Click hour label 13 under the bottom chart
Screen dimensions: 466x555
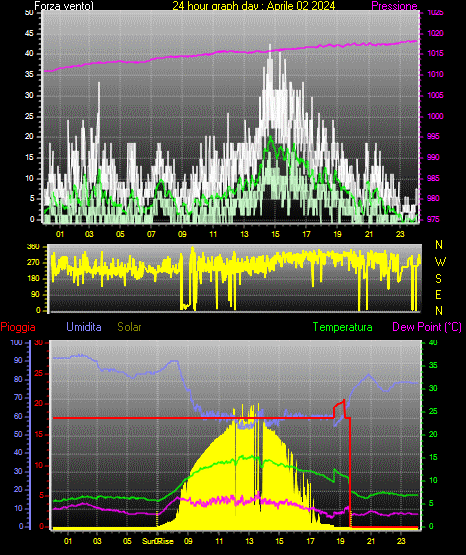[x=249, y=541]
